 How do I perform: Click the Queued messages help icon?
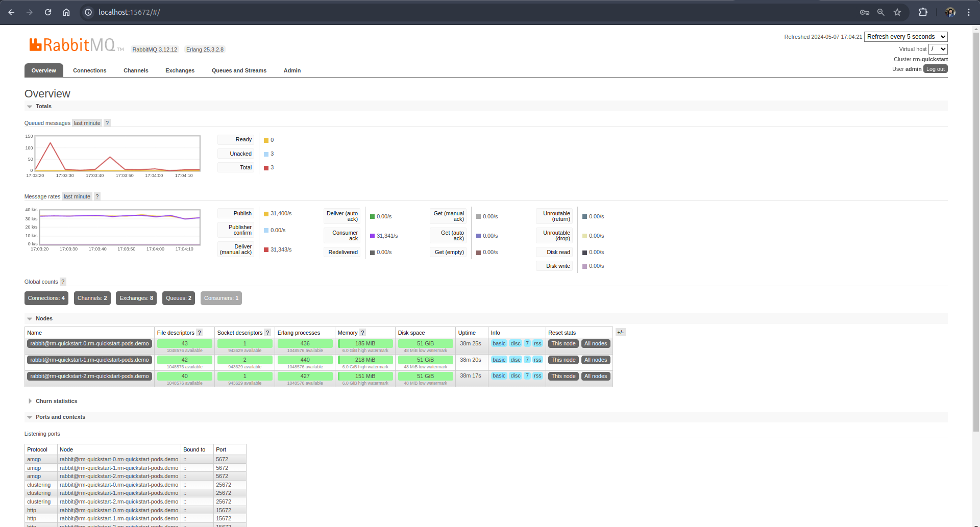[107, 123]
